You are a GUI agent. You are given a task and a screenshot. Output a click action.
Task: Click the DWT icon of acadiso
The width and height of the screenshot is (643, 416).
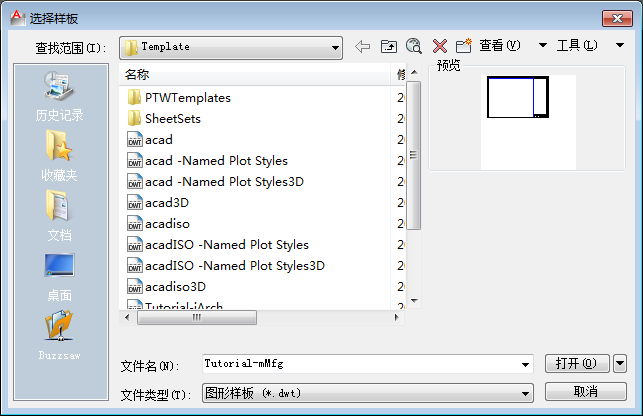coord(135,224)
